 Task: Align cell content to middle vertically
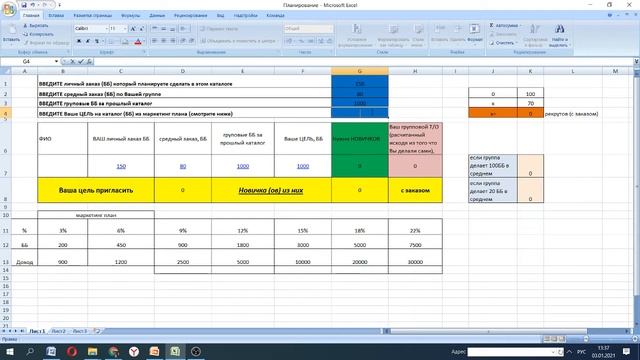coord(164,29)
